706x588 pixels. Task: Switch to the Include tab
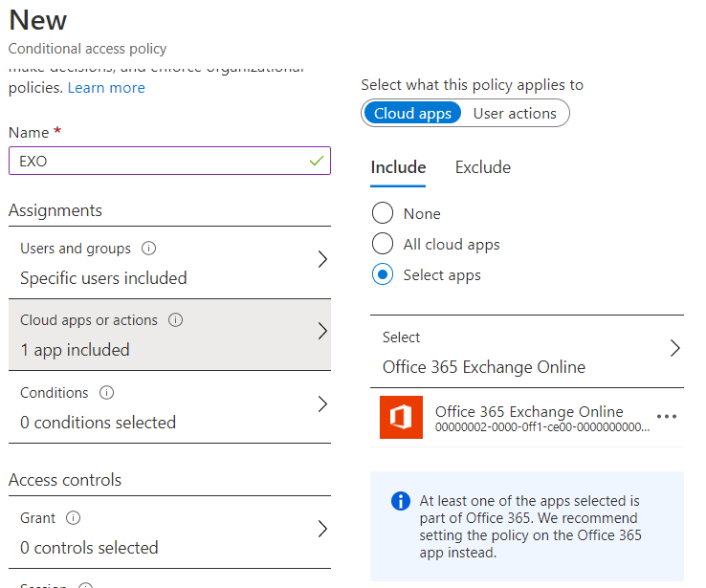coord(398,167)
